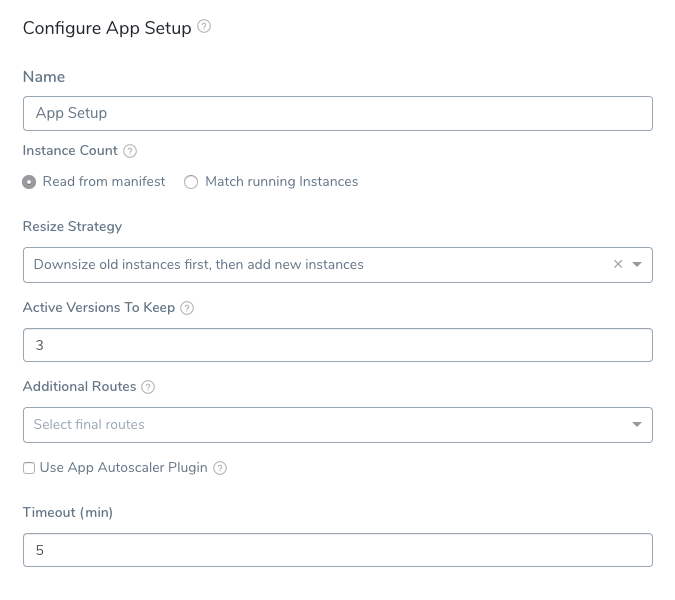Click the Active Versions To Keep number field
The height and width of the screenshot is (600, 675).
tap(338, 345)
